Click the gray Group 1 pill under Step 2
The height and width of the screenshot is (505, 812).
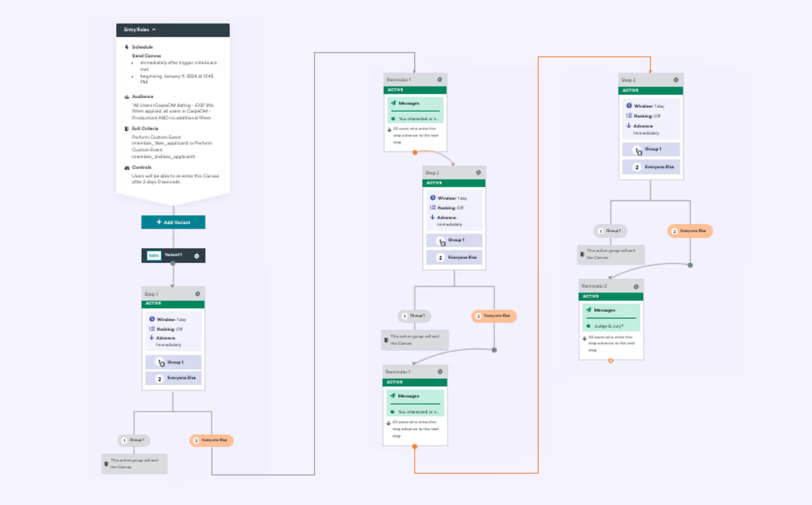414,316
